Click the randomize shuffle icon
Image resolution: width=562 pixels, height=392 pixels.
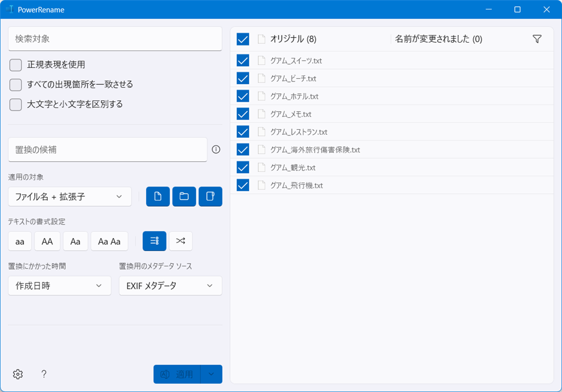tap(180, 241)
